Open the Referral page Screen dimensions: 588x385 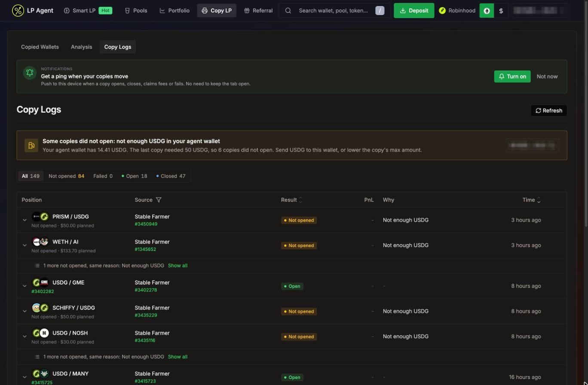coord(258,10)
